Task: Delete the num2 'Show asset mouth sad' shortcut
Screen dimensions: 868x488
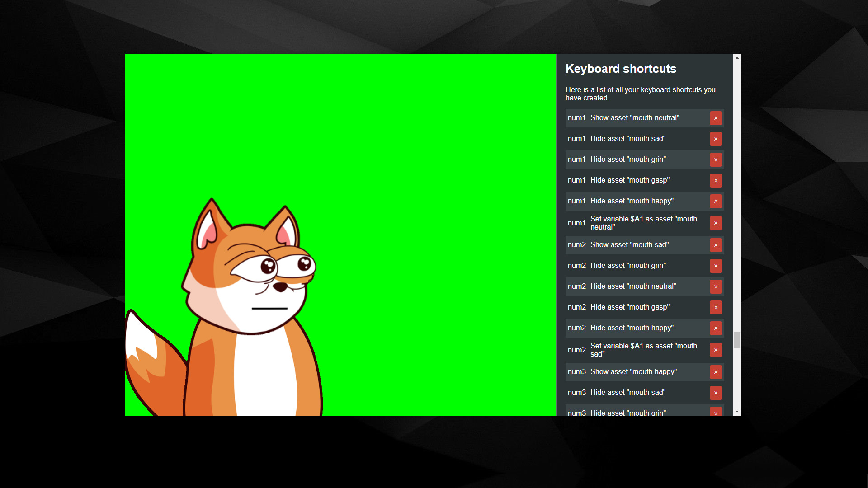Action: pyautogui.click(x=716, y=245)
